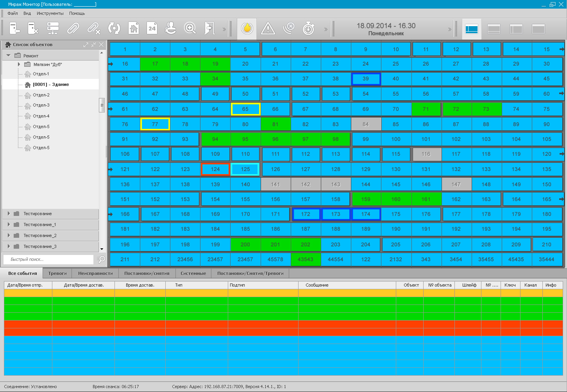567x392 pixels.
Task: Click the warning triangle icon
Action: point(268,29)
